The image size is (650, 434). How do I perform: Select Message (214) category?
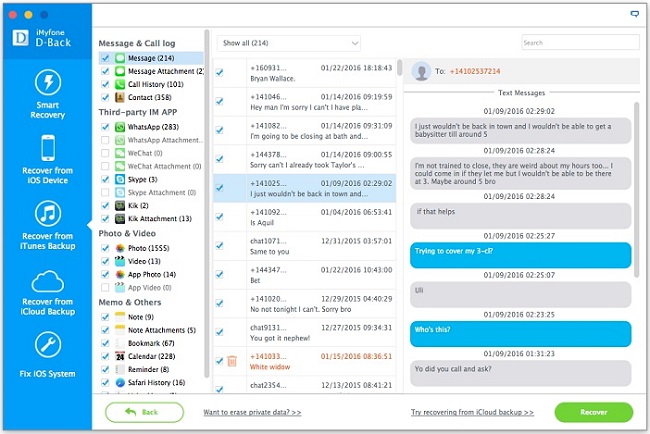151,58
